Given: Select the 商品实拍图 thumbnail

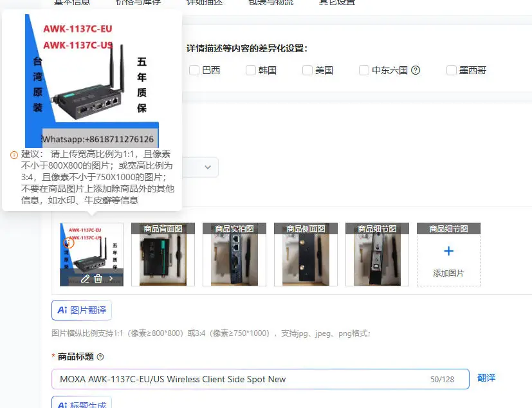Looking at the screenshot, I should point(234,254).
